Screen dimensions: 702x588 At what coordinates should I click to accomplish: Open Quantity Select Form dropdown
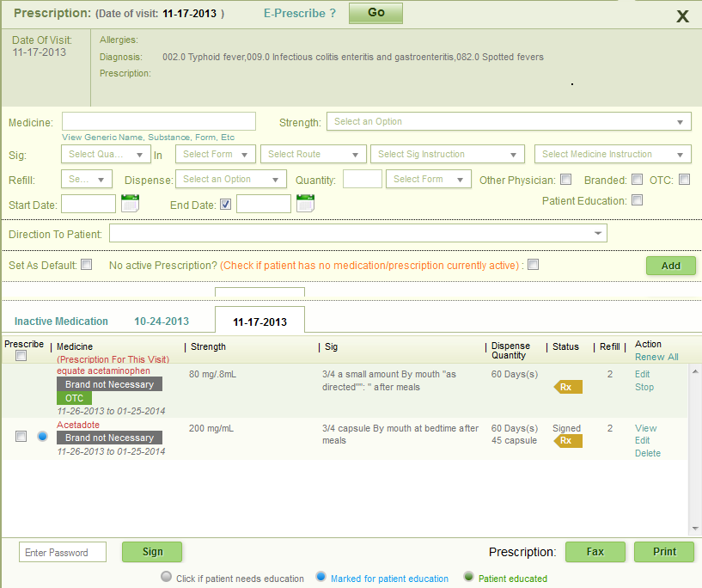[429, 180]
